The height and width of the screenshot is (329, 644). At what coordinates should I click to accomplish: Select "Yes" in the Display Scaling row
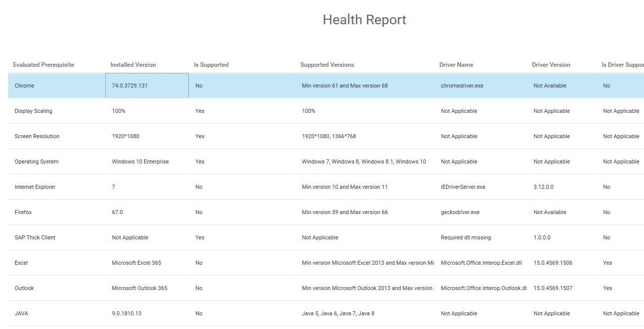tap(200, 111)
